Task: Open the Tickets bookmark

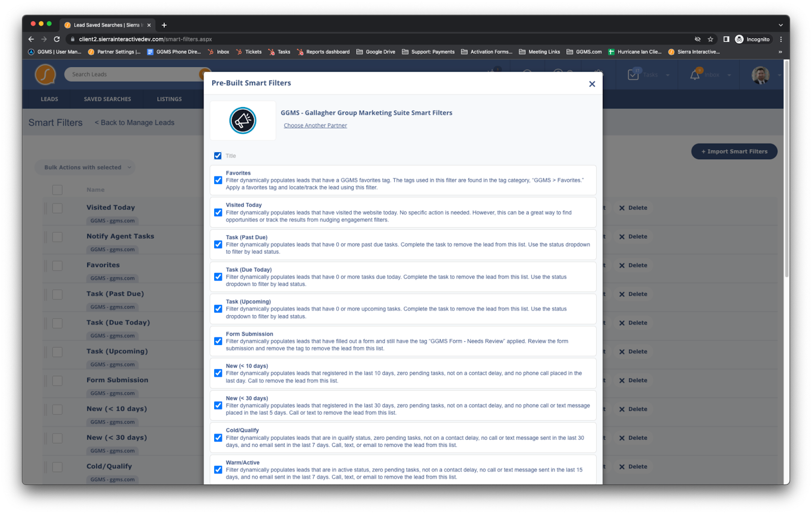Action: [x=249, y=52]
